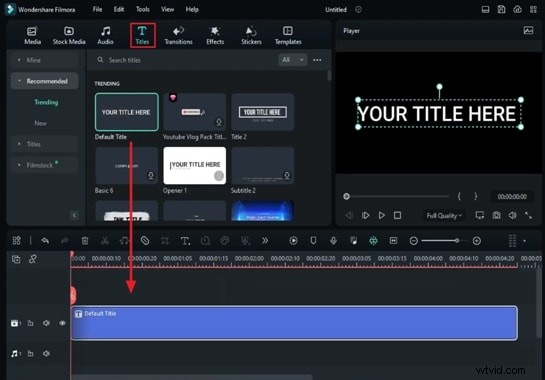Open the Tools menu
Image resolution: width=545 pixels, height=380 pixels.
click(x=143, y=9)
